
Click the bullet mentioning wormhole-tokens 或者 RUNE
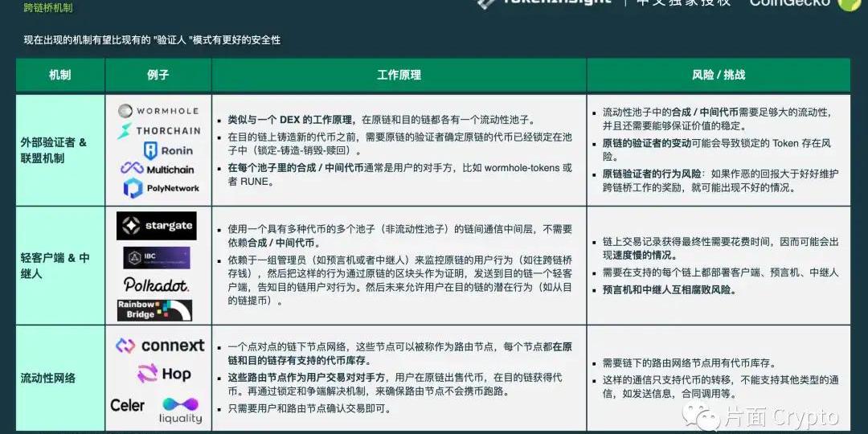click(x=395, y=174)
